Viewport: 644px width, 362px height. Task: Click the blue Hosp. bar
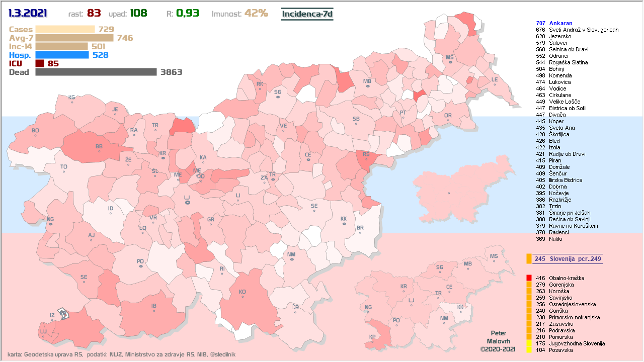tap(63, 55)
